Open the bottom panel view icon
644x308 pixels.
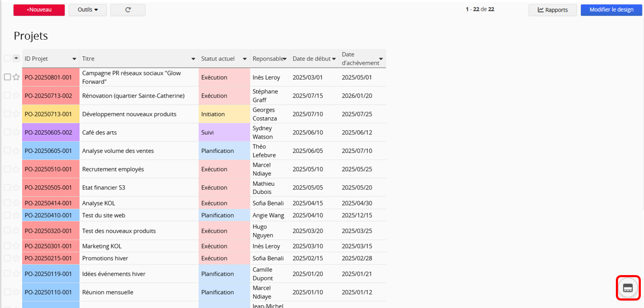[x=628, y=288]
